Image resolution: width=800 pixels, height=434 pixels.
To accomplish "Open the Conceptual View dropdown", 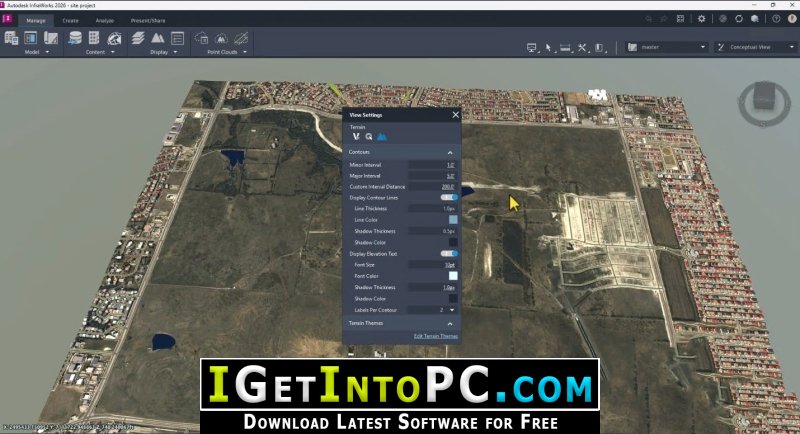I will pos(756,47).
